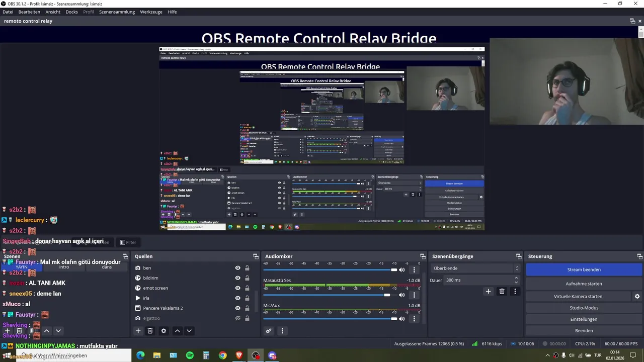Float the Quellen dock panel

(x=256, y=256)
